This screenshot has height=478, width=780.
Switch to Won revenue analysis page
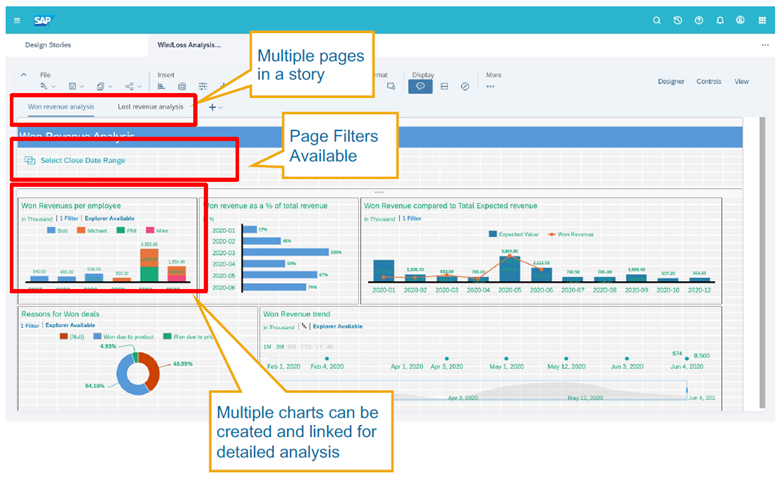pyautogui.click(x=61, y=106)
